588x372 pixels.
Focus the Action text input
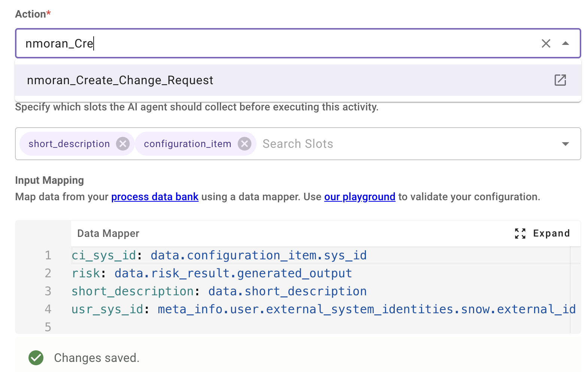coord(262,43)
